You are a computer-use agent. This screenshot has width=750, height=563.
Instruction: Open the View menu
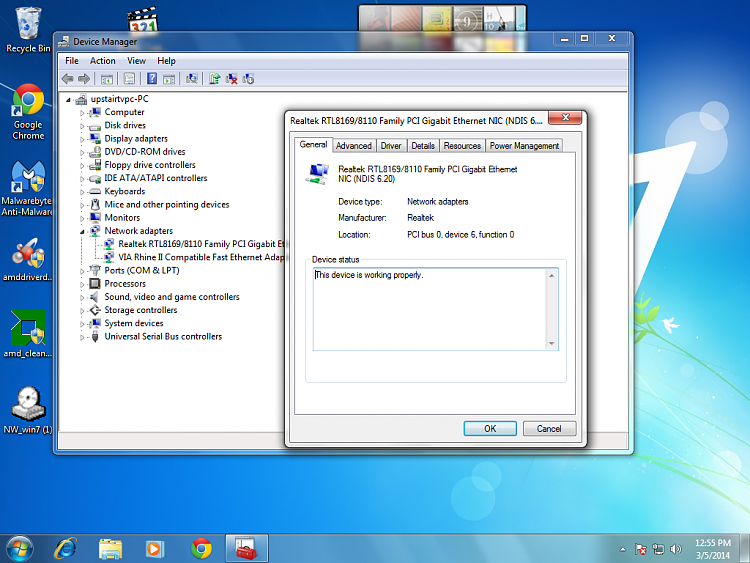(x=136, y=61)
